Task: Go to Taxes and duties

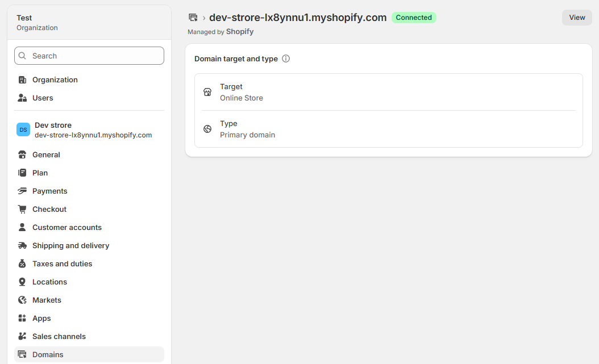Action: click(89, 263)
